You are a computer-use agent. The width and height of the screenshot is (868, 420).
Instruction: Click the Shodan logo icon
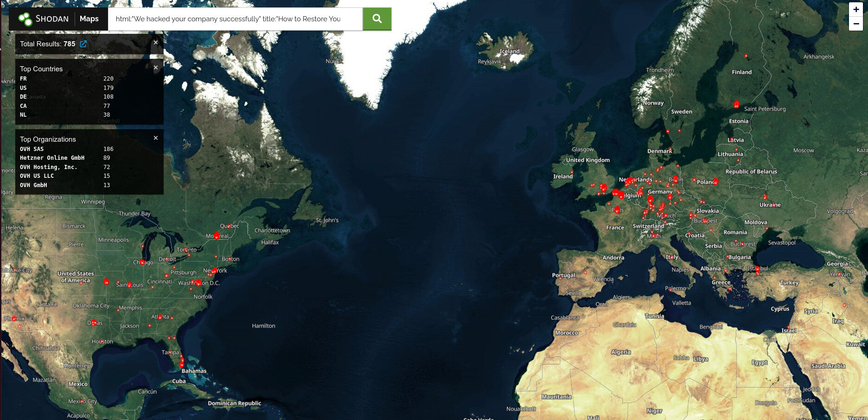pos(25,19)
